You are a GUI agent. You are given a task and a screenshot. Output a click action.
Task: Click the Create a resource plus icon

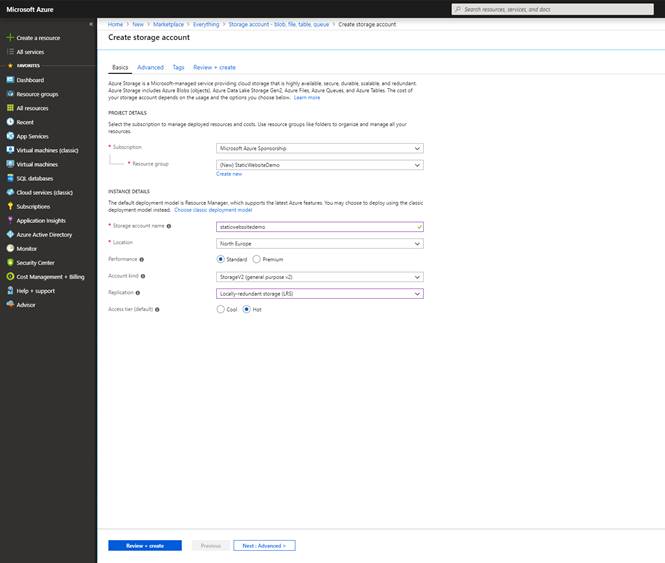point(10,37)
